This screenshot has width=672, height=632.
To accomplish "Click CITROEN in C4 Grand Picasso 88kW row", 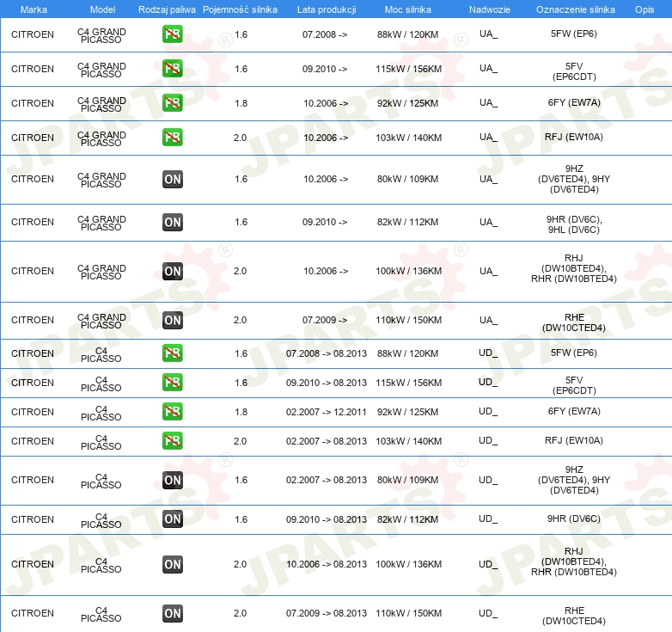I will coord(33,34).
